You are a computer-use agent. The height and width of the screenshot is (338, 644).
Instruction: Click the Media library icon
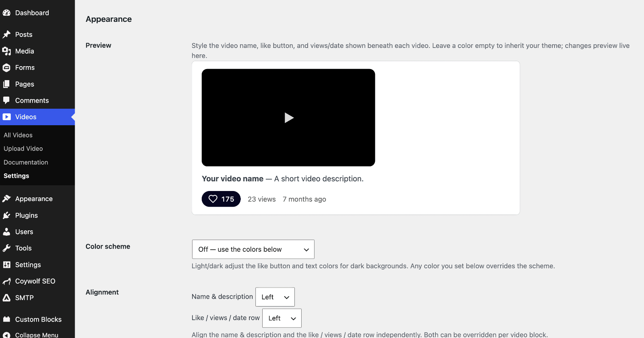pyautogui.click(x=6, y=51)
